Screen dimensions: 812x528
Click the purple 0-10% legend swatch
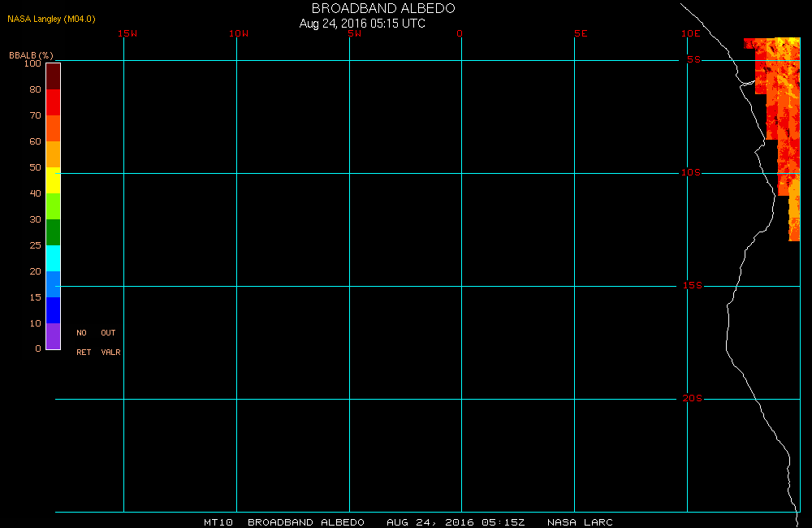(54, 336)
